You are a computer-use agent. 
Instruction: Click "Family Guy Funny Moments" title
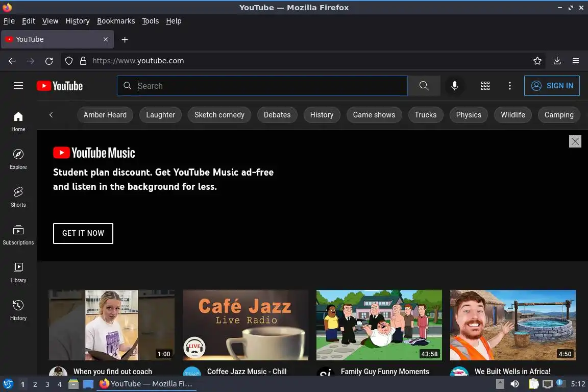pyautogui.click(x=385, y=372)
